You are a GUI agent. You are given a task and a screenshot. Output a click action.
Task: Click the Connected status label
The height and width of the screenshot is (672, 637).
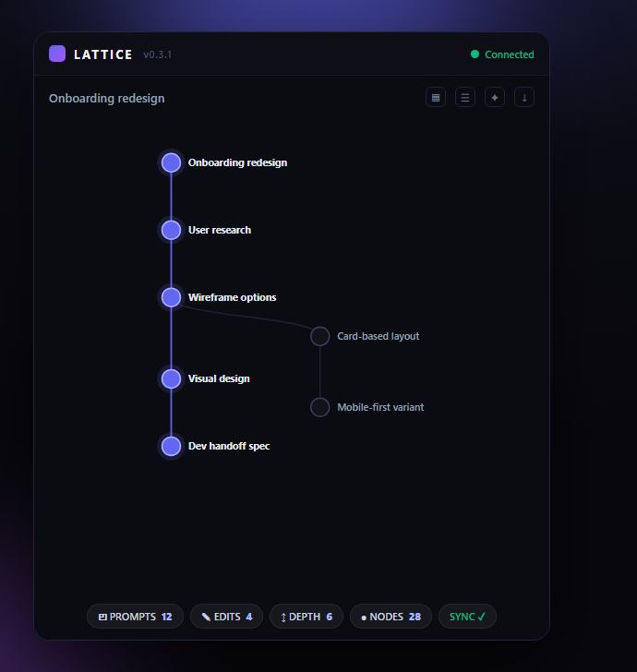(510, 54)
